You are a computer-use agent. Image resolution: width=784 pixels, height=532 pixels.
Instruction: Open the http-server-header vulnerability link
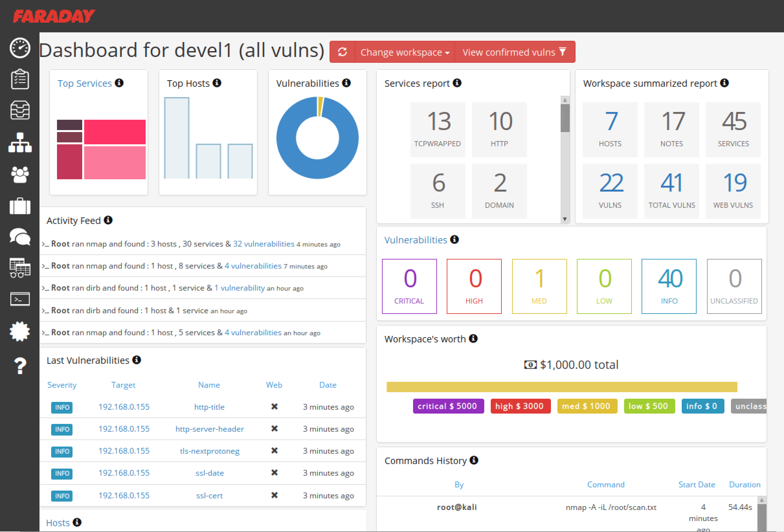209,429
